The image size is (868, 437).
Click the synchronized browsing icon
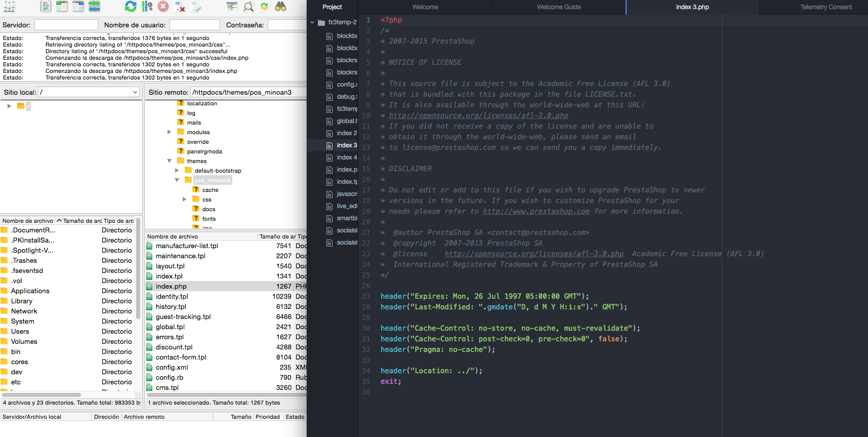264,7
